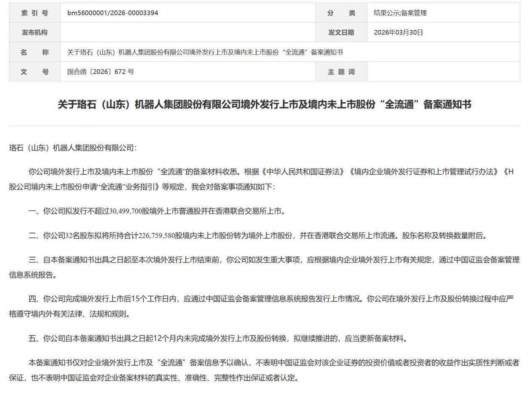Click the 分类 header cell

[341, 13]
